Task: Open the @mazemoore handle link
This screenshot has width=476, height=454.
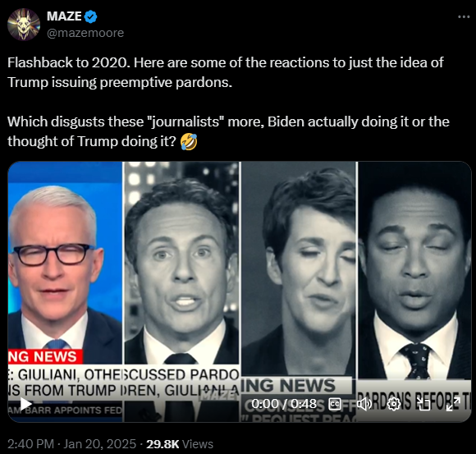Action: coord(85,33)
